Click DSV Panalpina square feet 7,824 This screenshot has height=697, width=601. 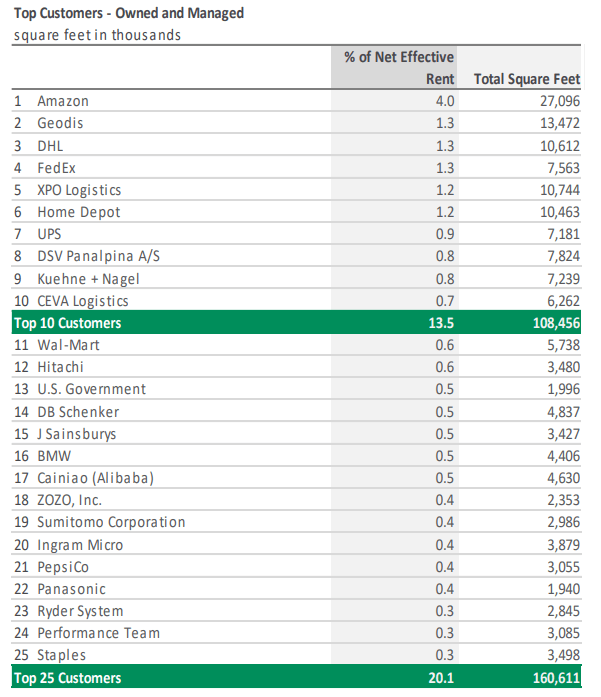point(564,256)
